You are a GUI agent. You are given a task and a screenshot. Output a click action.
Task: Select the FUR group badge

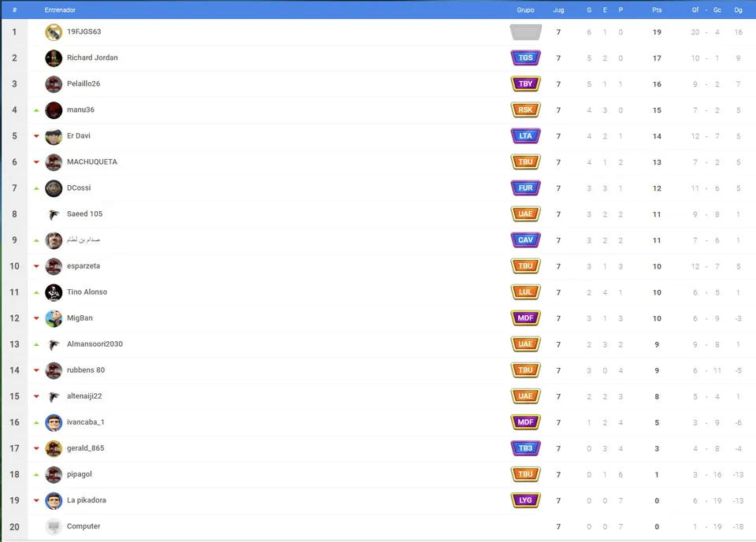[525, 188]
